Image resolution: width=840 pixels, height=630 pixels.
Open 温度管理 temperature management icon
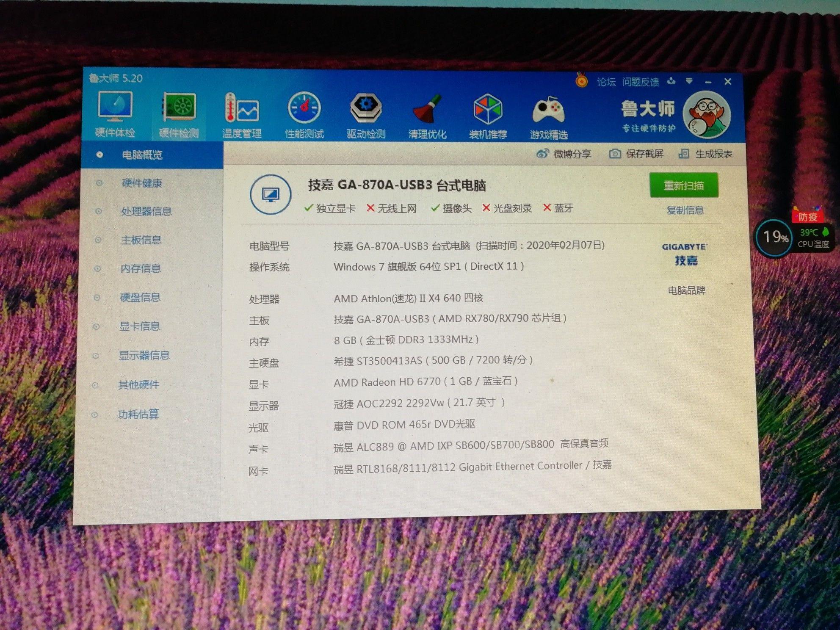[x=241, y=115]
